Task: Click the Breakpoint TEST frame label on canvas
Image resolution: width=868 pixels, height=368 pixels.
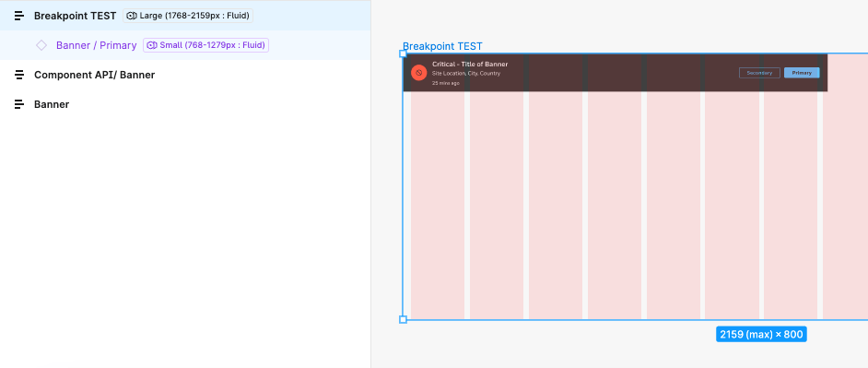Action: pyautogui.click(x=442, y=46)
